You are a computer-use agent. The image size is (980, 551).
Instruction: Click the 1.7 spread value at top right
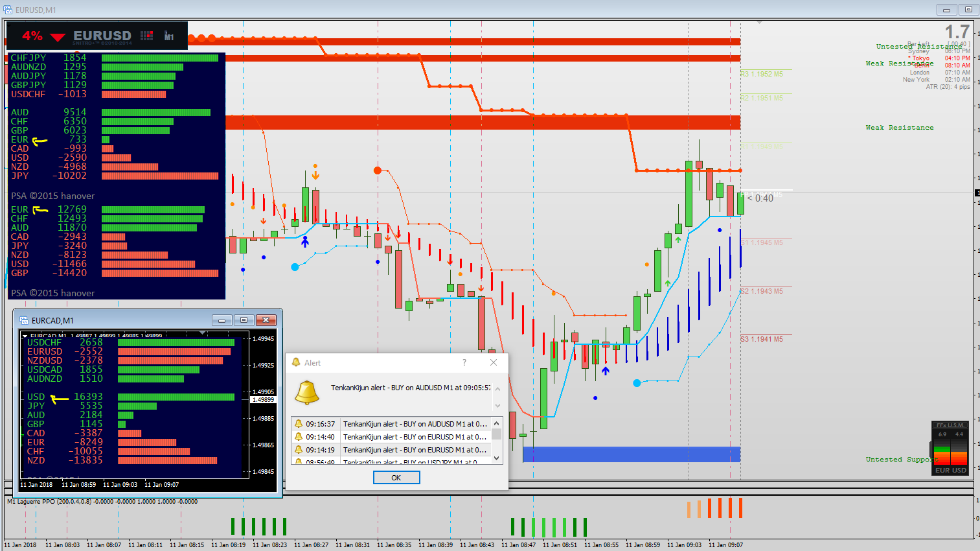(x=957, y=31)
